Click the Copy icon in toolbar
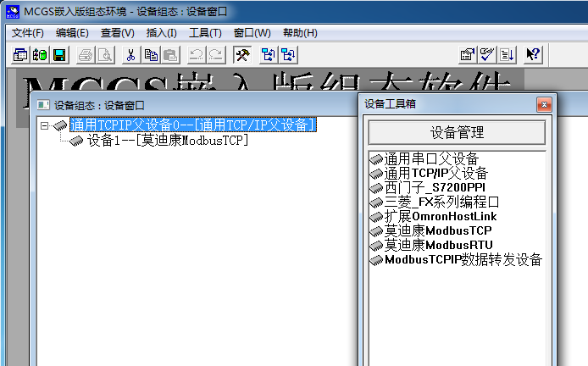 151,55
